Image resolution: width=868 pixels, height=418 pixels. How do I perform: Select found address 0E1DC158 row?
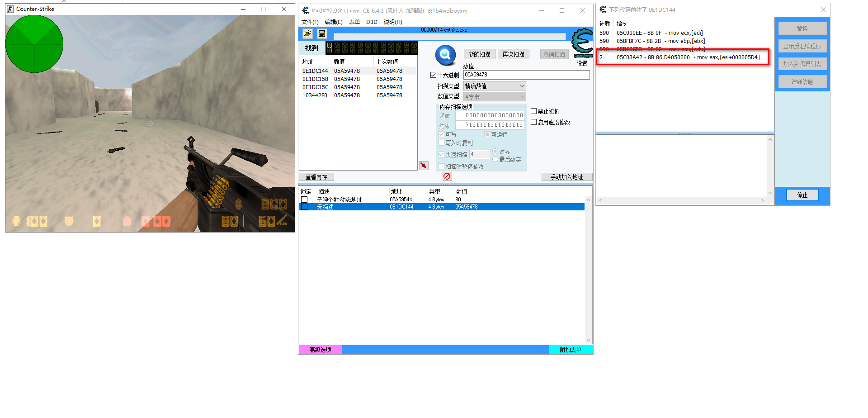click(358, 79)
